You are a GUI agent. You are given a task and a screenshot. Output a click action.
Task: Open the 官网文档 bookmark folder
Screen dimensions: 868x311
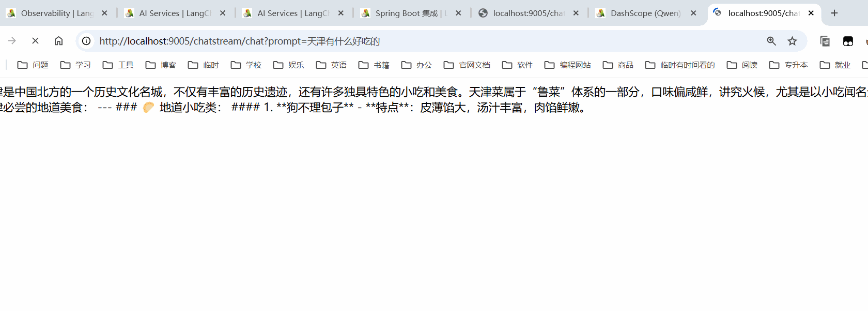pos(467,65)
